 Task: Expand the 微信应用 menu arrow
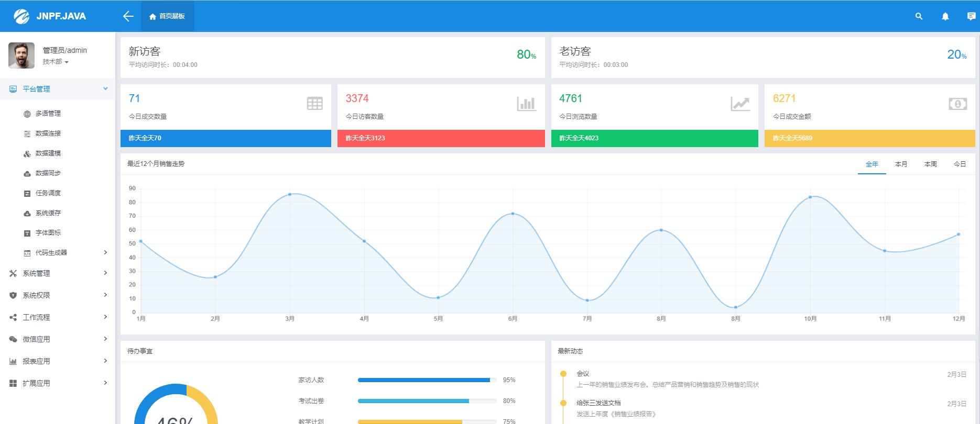coord(105,339)
